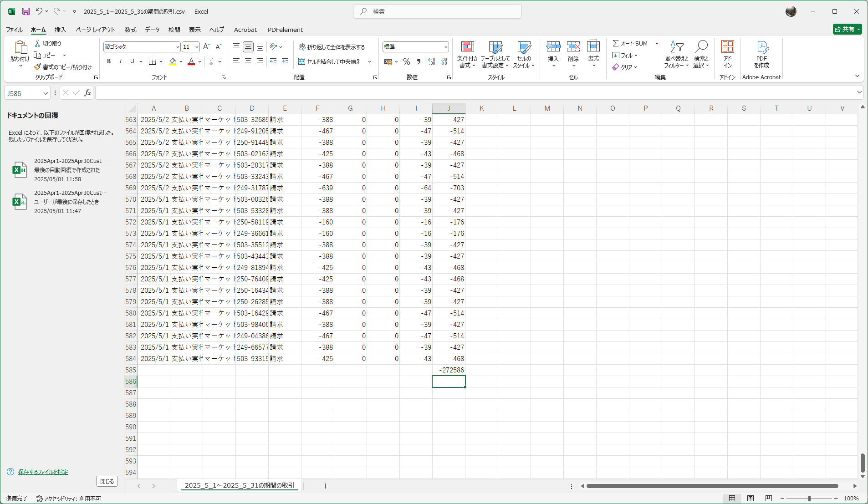Open Conditional Formatting (条件付き書式)
868x504 pixels.
[x=467, y=55]
